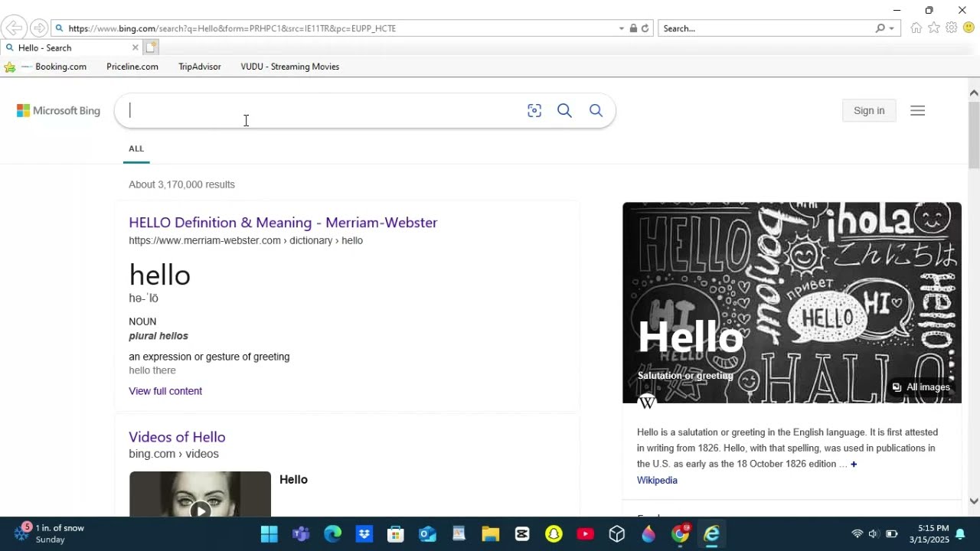Click the Sign in button

tap(869, 111)
